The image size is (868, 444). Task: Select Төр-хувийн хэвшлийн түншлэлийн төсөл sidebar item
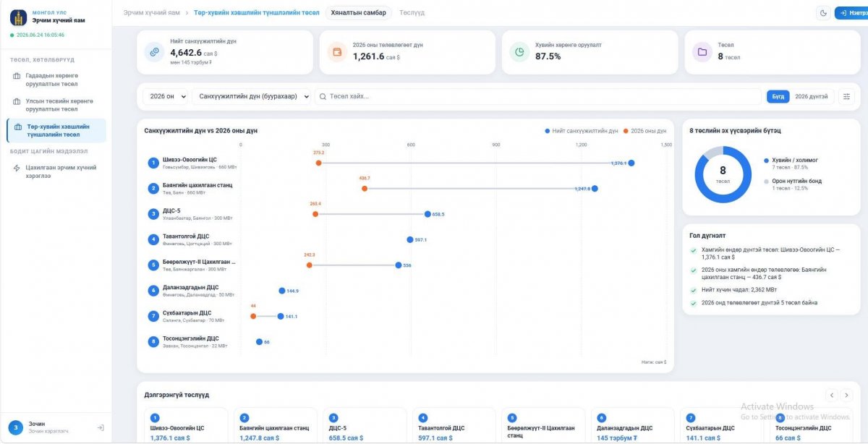pos(56,130)
